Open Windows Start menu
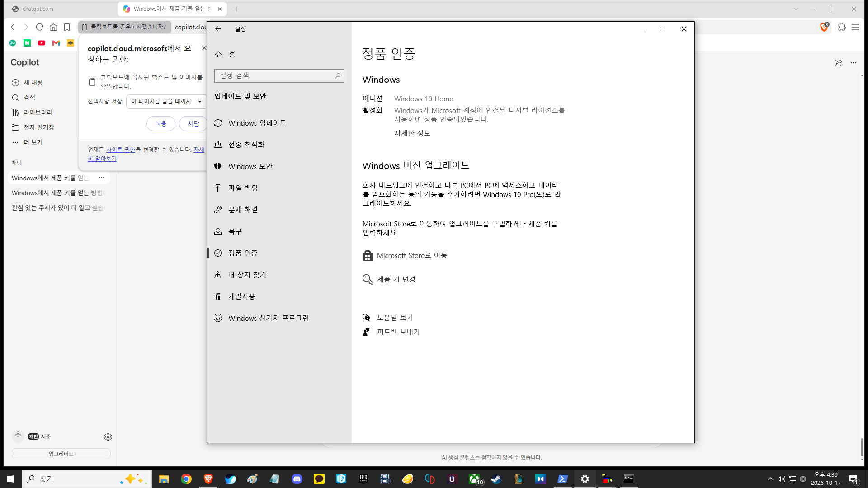Viewport: 868px width, 488px height. [11, 479]
